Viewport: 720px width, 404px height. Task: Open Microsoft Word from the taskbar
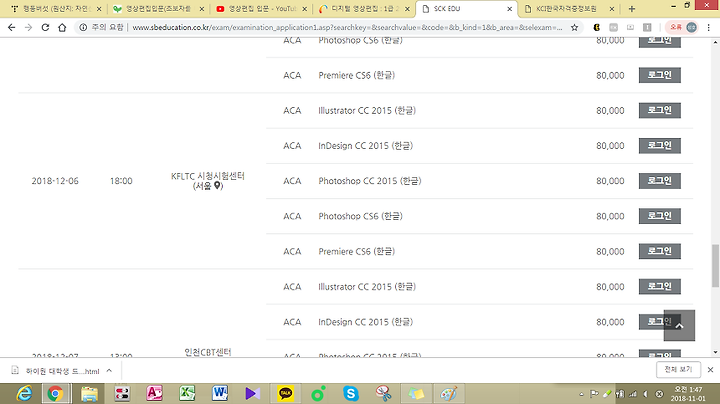[220, 393]
